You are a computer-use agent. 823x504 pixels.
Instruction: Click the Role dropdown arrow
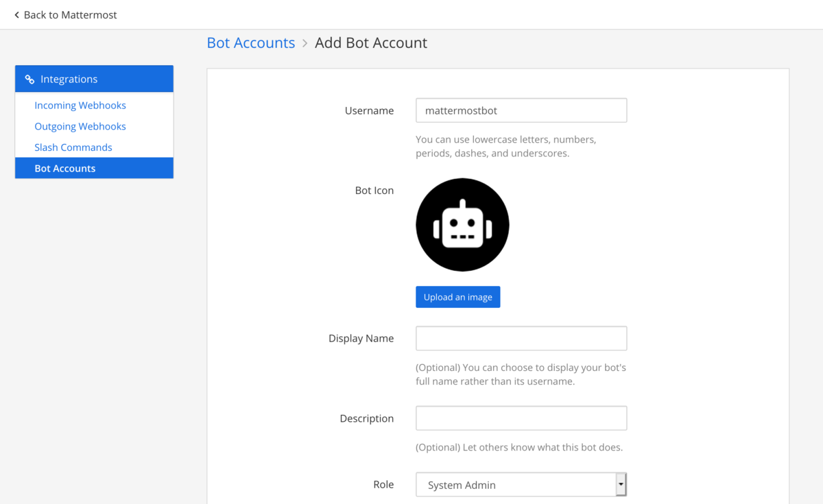point(621,484)
